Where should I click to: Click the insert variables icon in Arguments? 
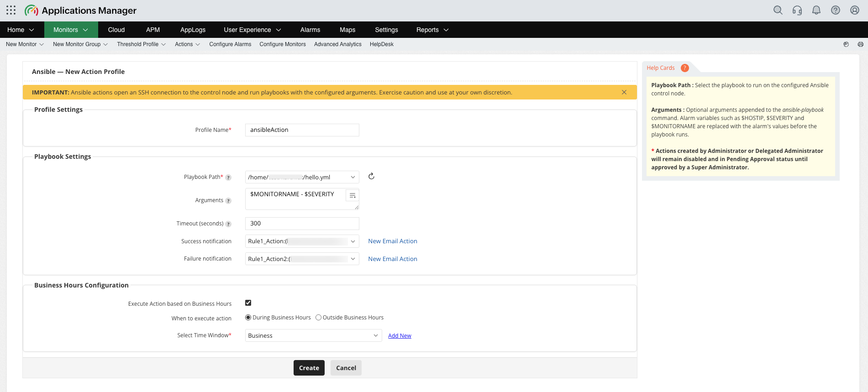tap(352, 195)
